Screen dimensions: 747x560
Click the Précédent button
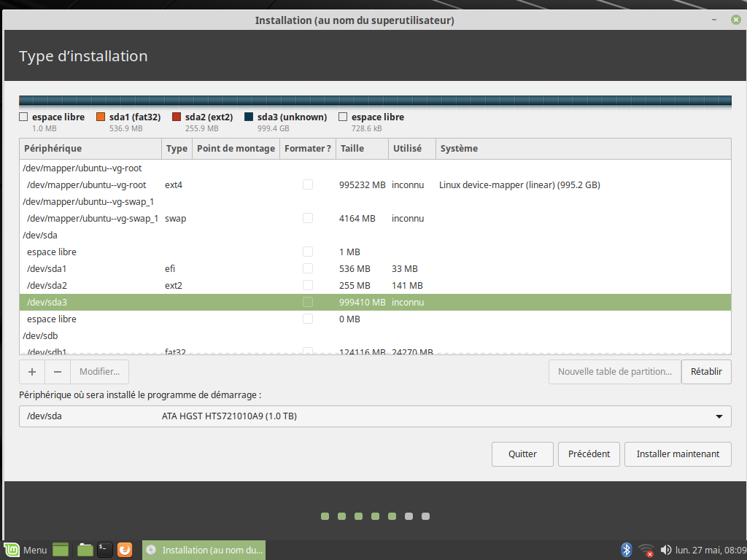589,454
